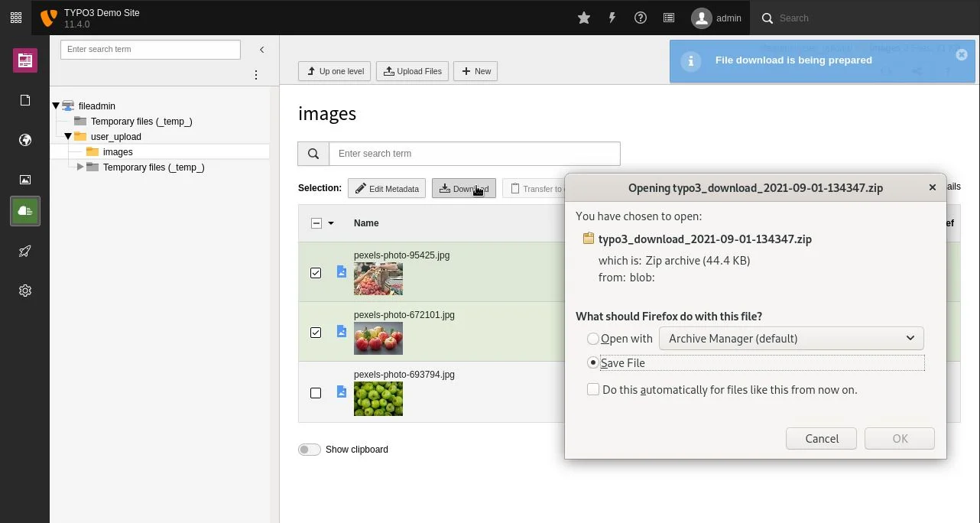This screenshot has height=523, width=980.
Task: Select the pexels-photo-693794.jpg checkbox
Action: click(316, 393)
